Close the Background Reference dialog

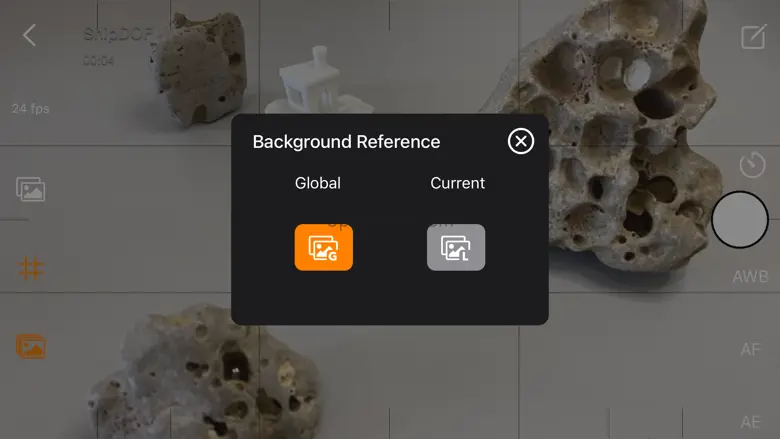coord(520,141)
